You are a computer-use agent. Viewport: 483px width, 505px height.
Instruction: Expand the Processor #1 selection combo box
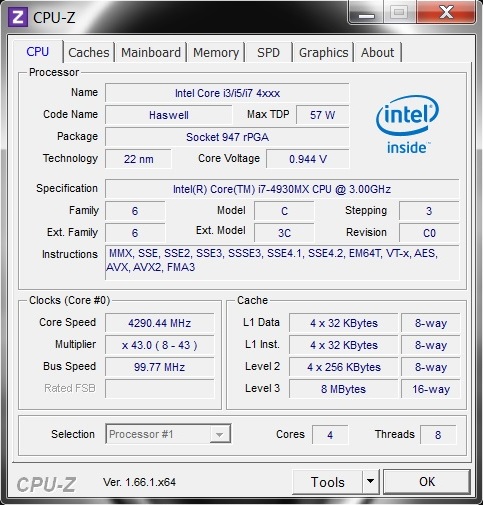click(x=168, y=434)
